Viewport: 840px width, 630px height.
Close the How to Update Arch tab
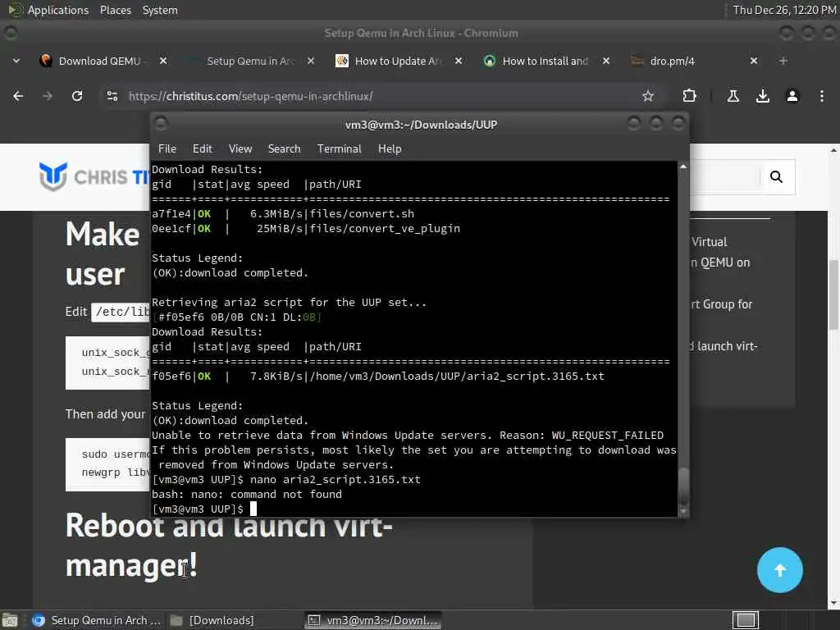coord(458,61)
